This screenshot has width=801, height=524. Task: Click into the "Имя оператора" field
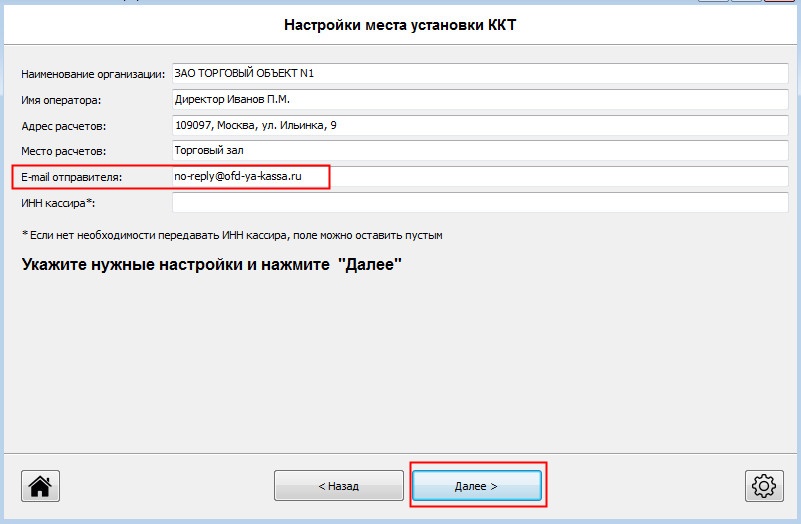[480, 100]
